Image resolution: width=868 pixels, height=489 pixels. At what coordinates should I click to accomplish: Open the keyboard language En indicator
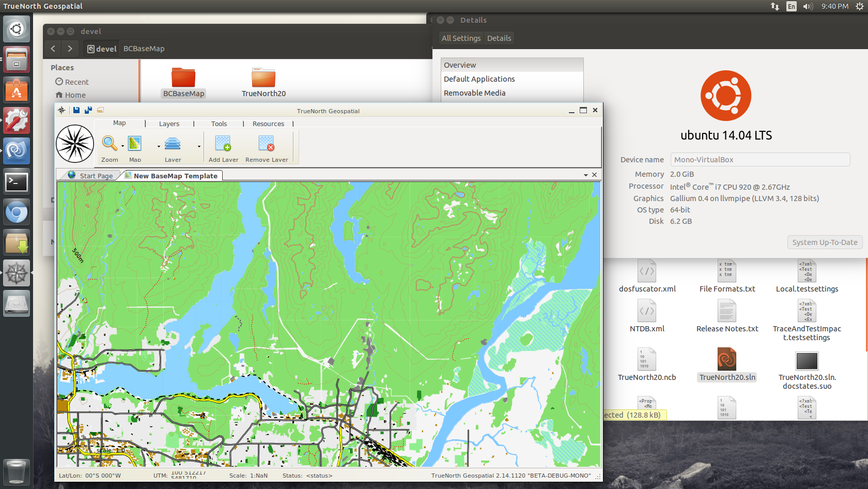[791, 6]
